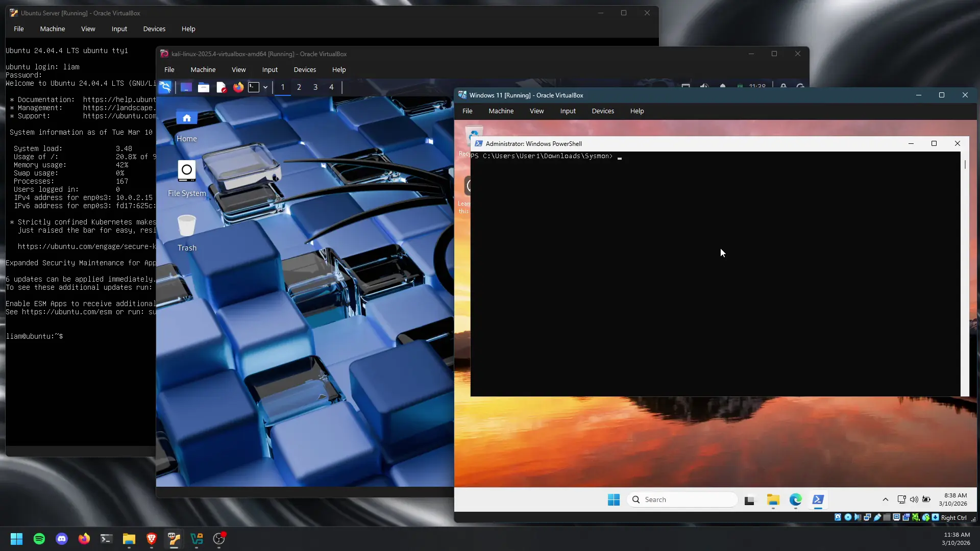
Task: Click guest network tray icon
Action: pos(902,500)
